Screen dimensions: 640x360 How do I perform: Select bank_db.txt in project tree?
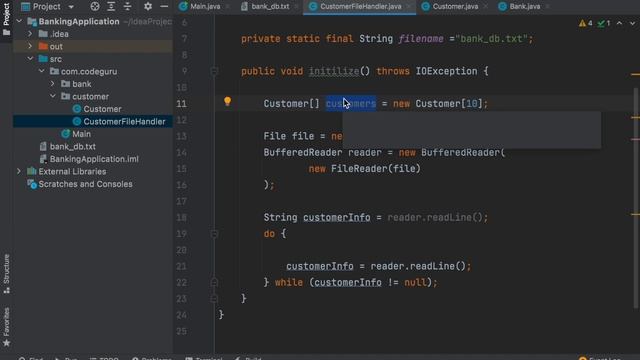click(73, 147)
